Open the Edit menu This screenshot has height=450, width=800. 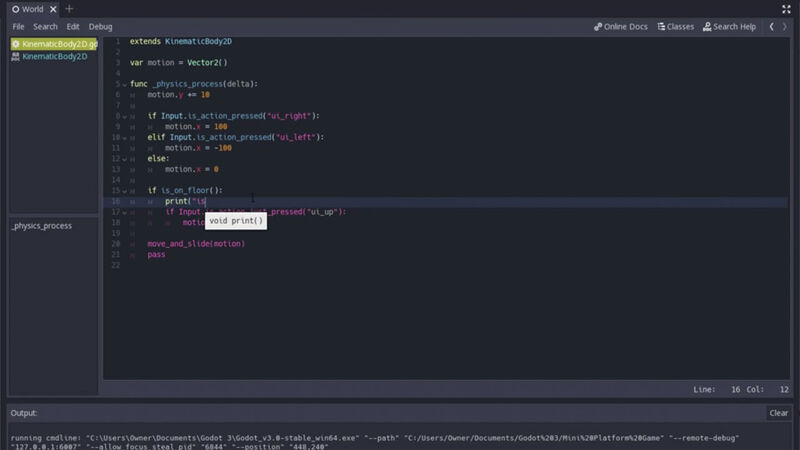coord(73,27)
